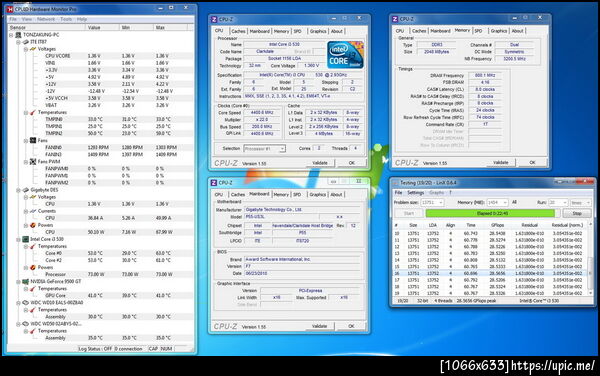Switch to Caches tab in CPU-Z CPU window
The height and width of the screenshot is (376, 600).
point(238,31)
